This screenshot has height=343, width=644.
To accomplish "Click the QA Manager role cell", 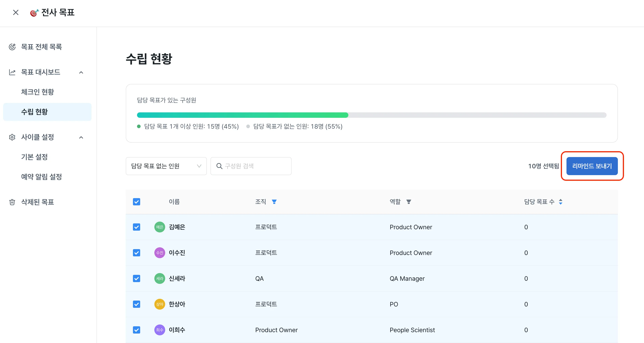I will click(x=407, y=278).
